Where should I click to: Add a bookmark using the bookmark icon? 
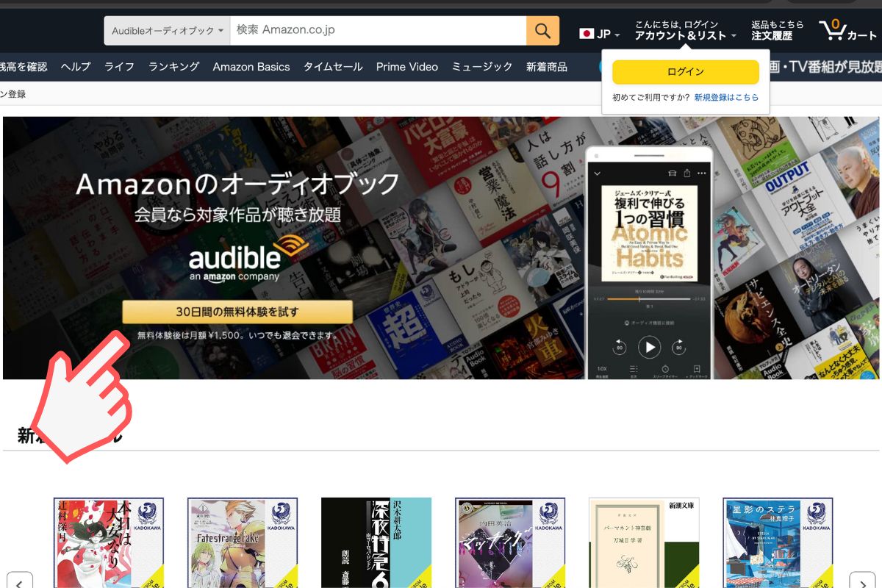click(697, 369)
